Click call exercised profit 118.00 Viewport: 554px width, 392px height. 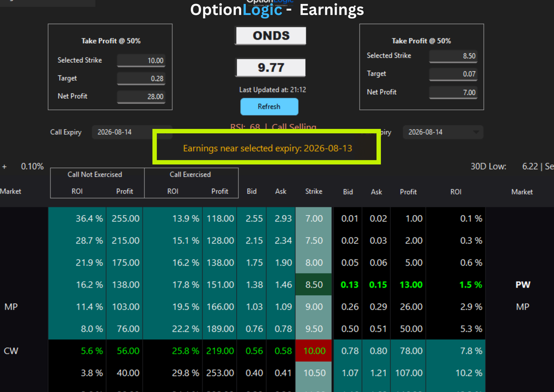220,219
